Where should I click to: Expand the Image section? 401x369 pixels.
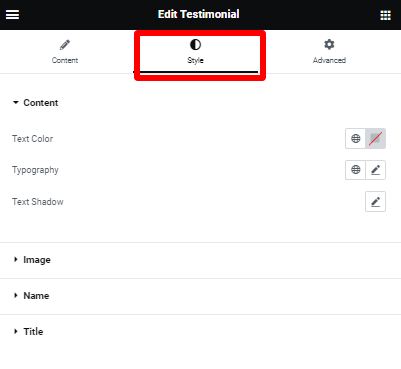click(x=32, y=260)
